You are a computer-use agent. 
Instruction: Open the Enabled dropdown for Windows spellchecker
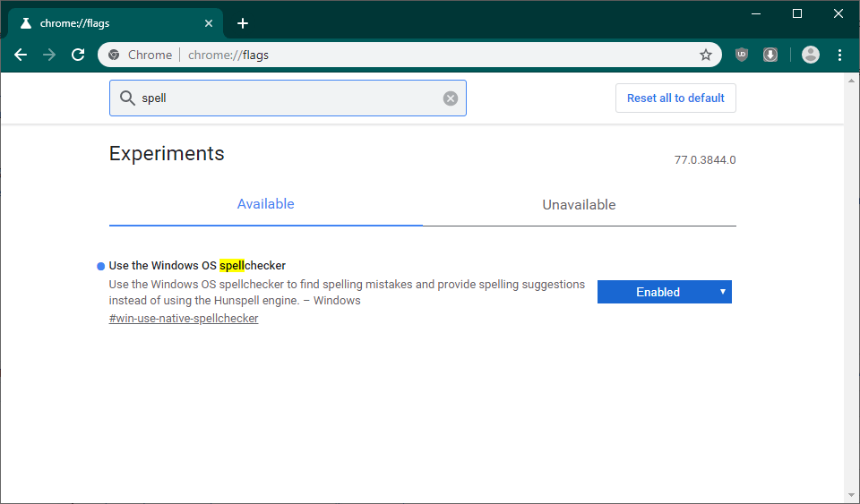[664, 292]
